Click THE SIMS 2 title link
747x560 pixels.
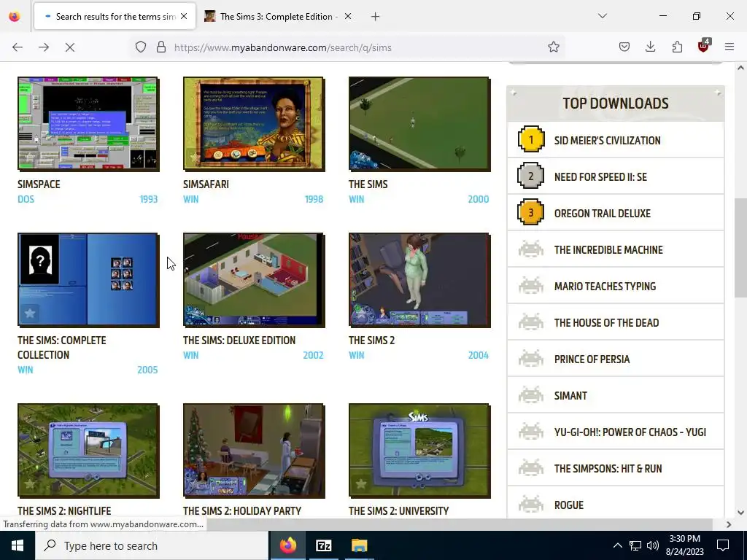coord(371,341)
